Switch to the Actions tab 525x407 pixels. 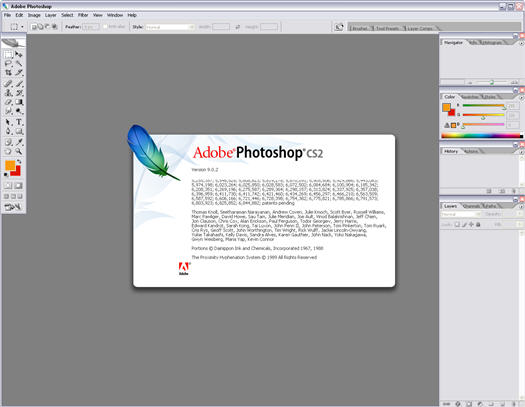point(471,151)
